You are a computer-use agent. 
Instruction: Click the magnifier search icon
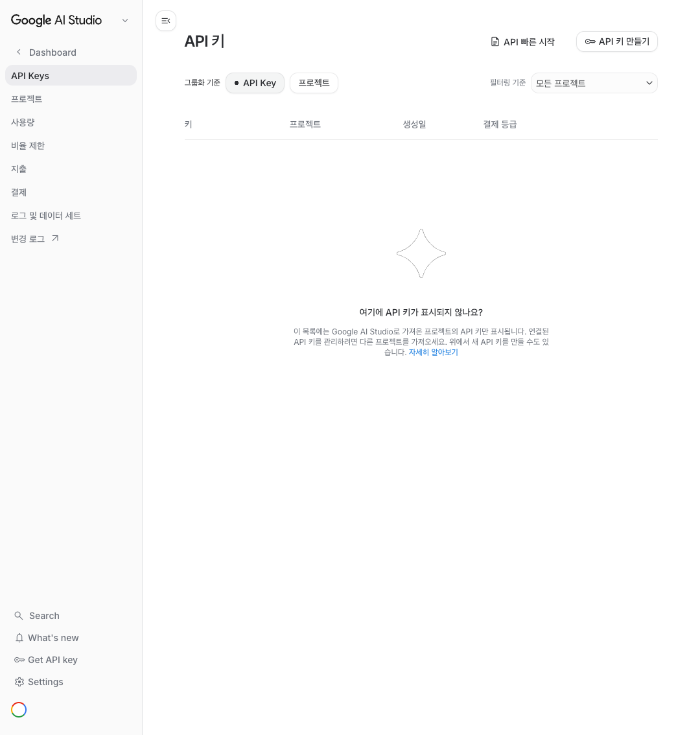coord(19,616)
